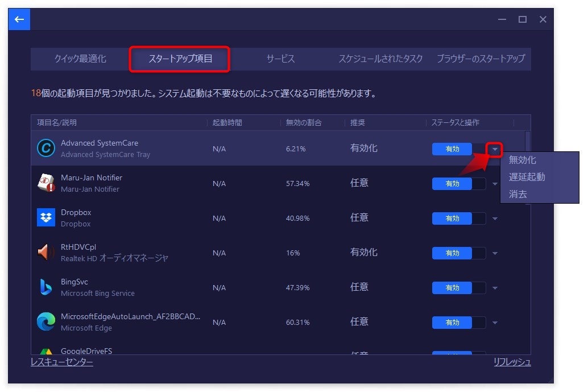This screenshot has width=588, height=392.
Task: Turn off the Dropbox startup toggle
Action: point(458,218)
